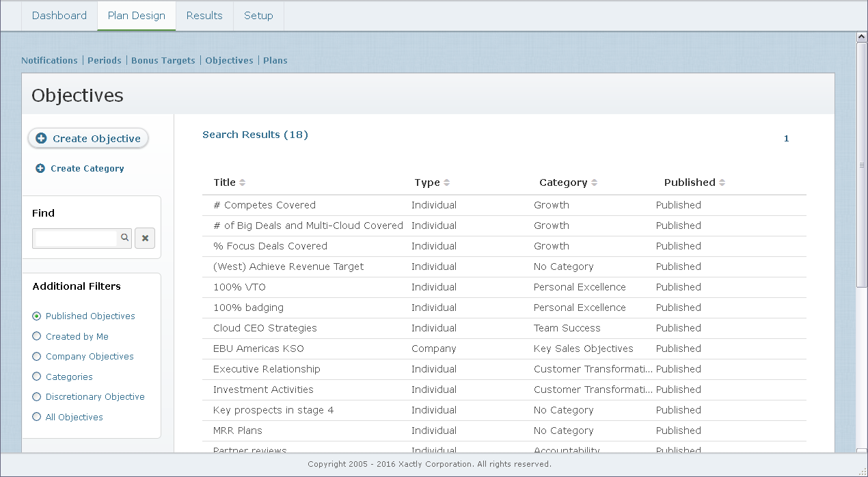Click the Objectives sub-navigation link

229,60
